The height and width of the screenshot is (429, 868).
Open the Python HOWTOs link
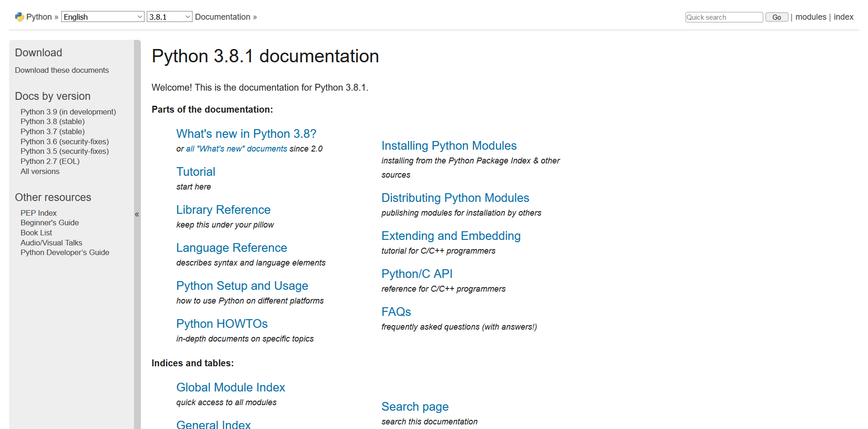(x=222, y=324)
